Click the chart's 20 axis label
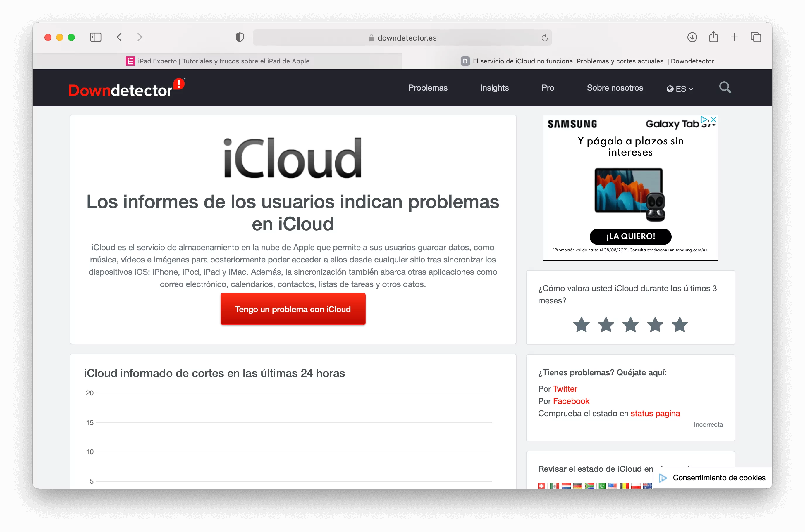Screen dimensions: 805x532 (90, 393)
